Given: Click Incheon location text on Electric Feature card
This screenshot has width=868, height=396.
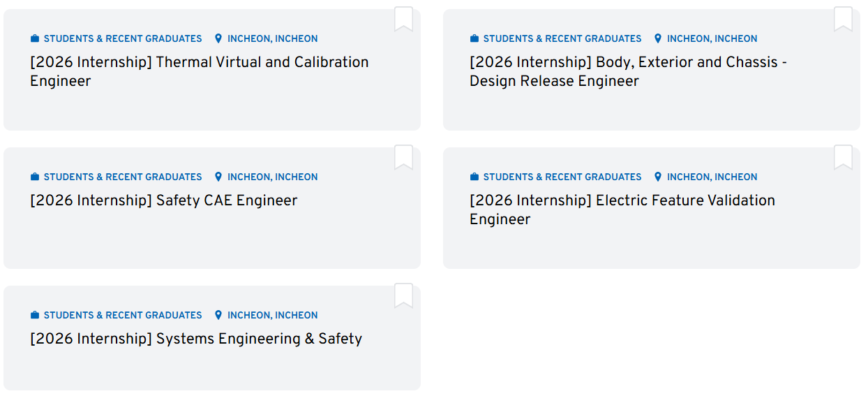Looking at the screenshot, I should (x=712, y=177).
